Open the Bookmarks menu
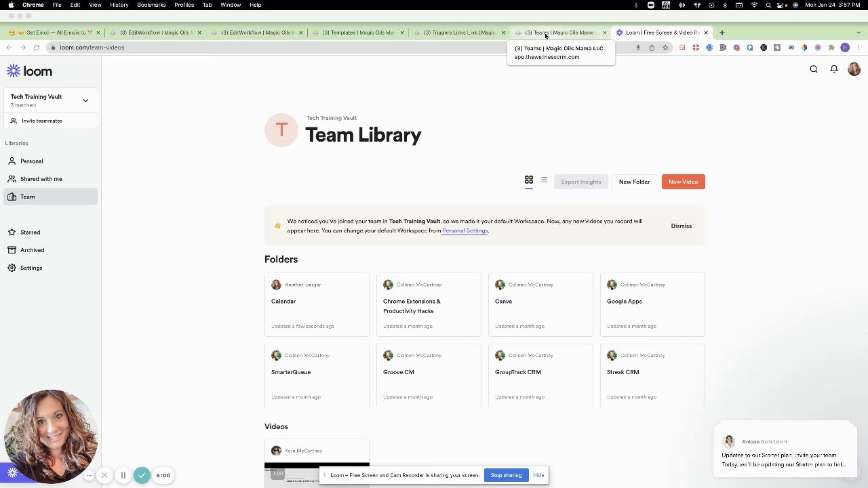Image resolution: width=868 pixels, height=488 pixels. coord(151,5)
